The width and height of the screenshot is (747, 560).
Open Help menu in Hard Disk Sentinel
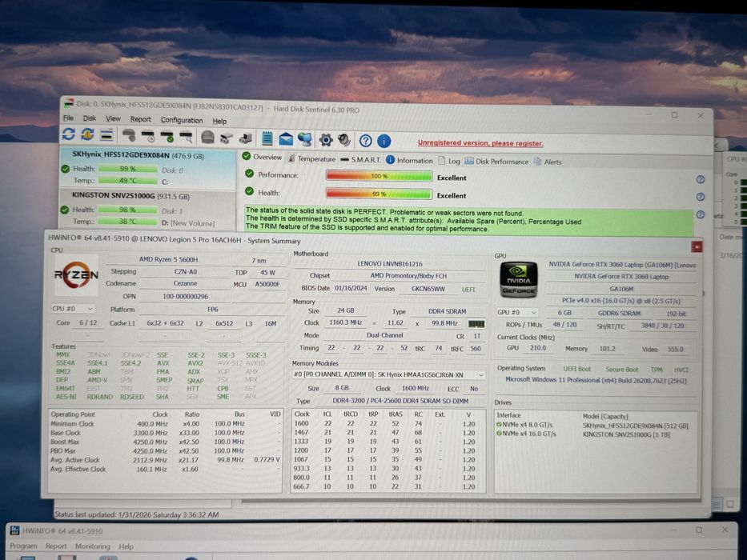coord(219,122)
